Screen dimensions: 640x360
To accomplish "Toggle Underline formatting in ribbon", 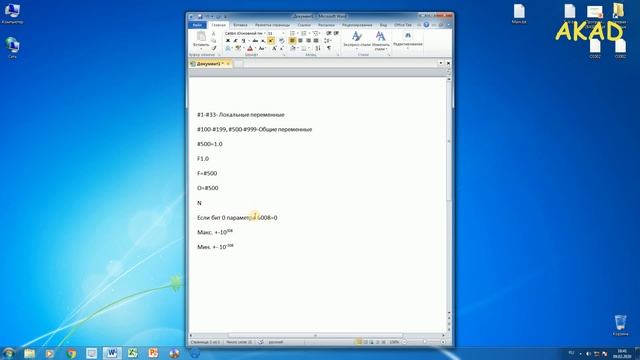I will pyautogui.click(x=243, y=40).
